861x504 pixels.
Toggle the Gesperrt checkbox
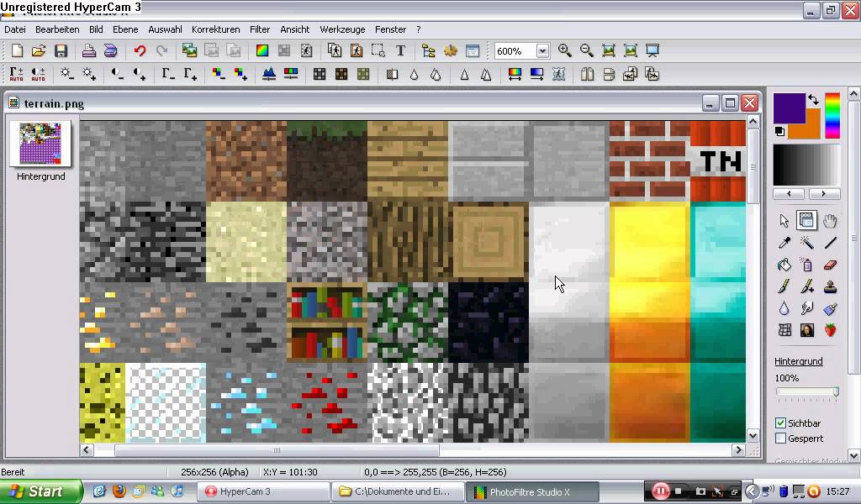click(780, 438)
